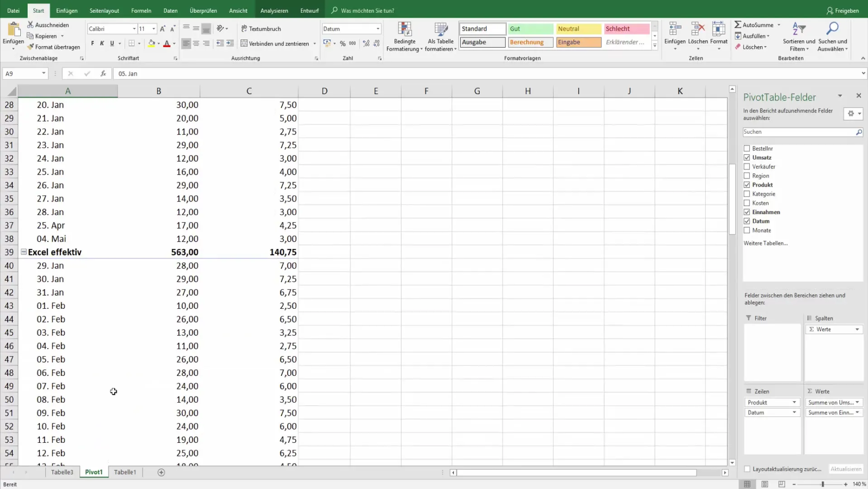Toggle bold formatting F button
Screen dimensions: 868x489
coord(93,43)
